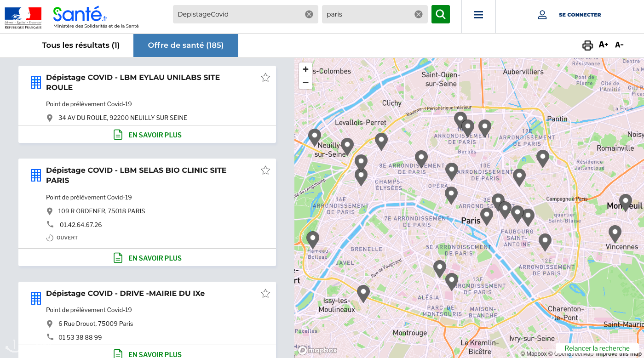This screenshot has height=358, width=644.
Task: Select map pin in 19e arrondissement
Action: pyautogui.click(x=543, y=158)
